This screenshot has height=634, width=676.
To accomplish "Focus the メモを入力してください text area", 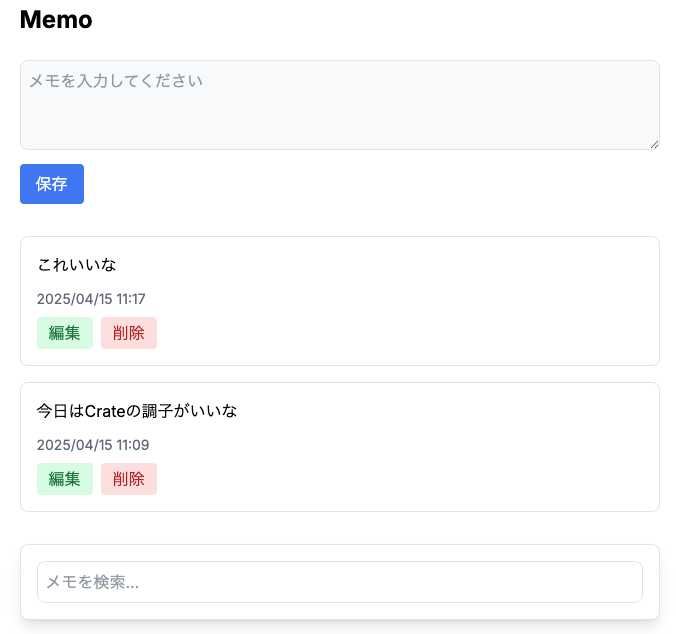I will pyautogui.click(x=340, y=105).
